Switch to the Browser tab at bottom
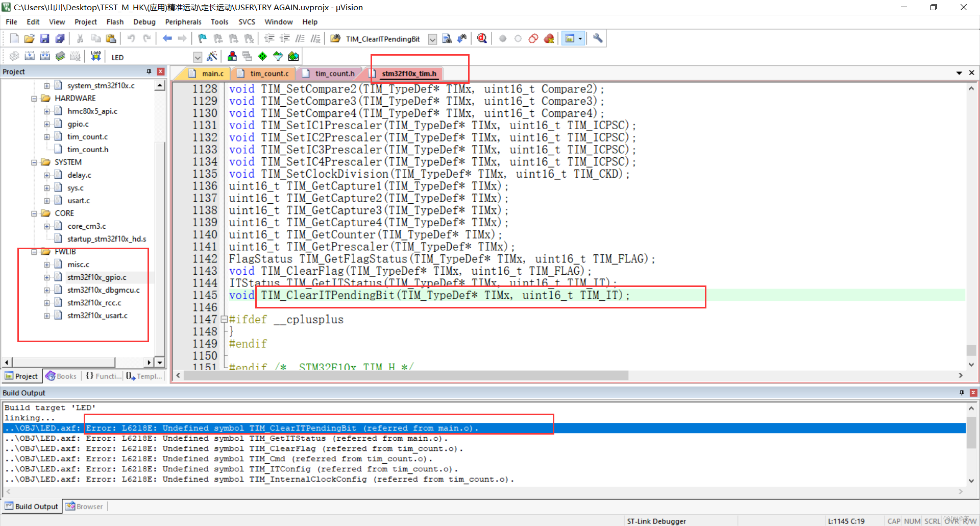The height and width of the screenshot is (526, 980). tap(84, 506)
